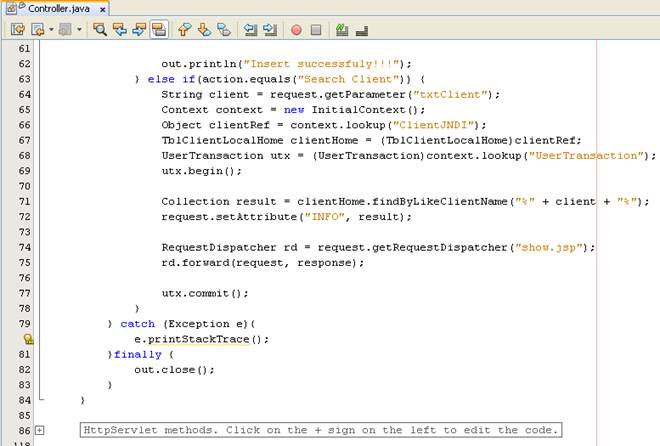Click the Toggle Bookmark icon
The height and width of the screenshot is (446, 660).
[224, 29]
